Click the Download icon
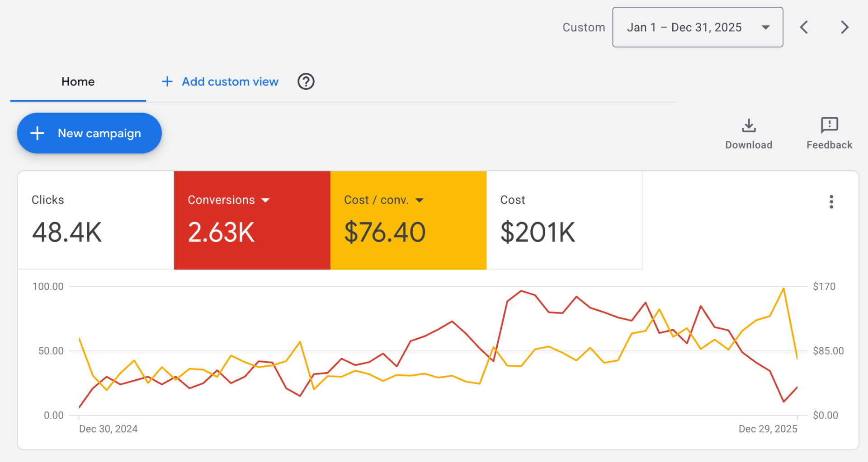The height and width of the screenshot is (462, 868). coord(749,126)
